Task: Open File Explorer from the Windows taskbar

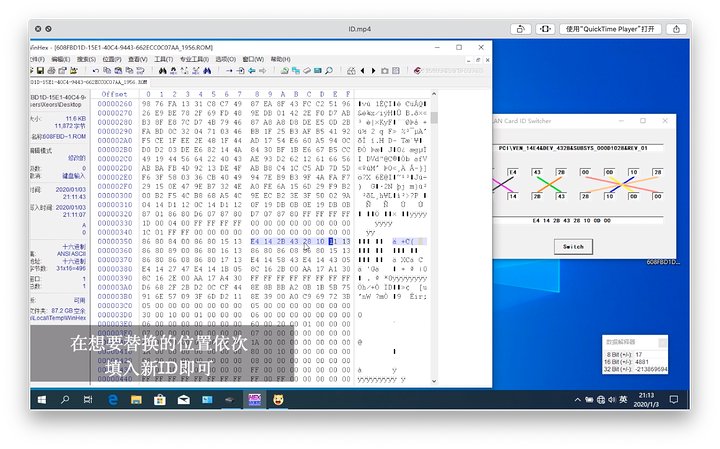Action: [136, 399]
